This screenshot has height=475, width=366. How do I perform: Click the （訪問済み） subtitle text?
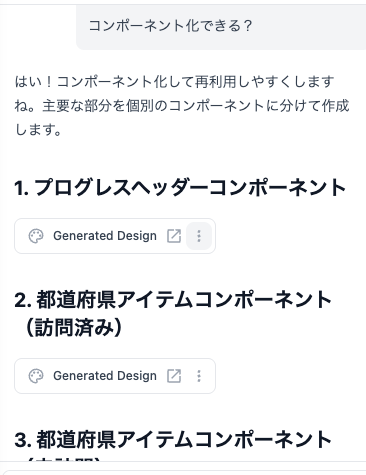tap(73, 328)
